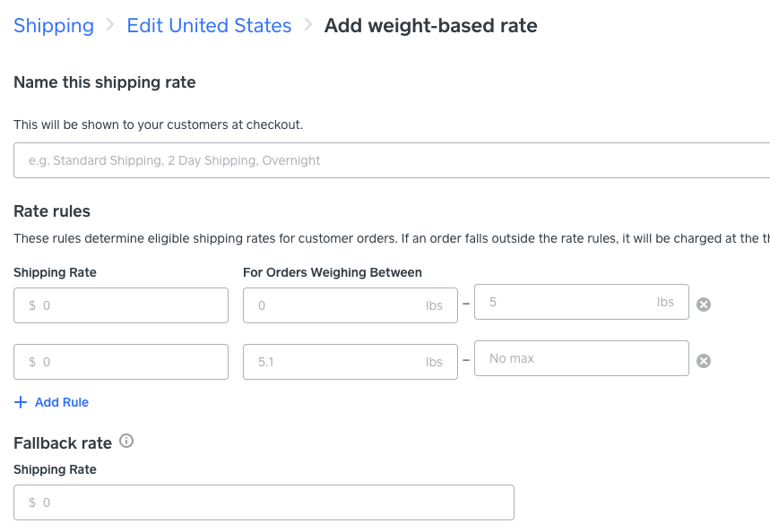The width and height of the screenshot is (770, 532).
Task: Delete the second rate rule row
Action: click(704, 361)
